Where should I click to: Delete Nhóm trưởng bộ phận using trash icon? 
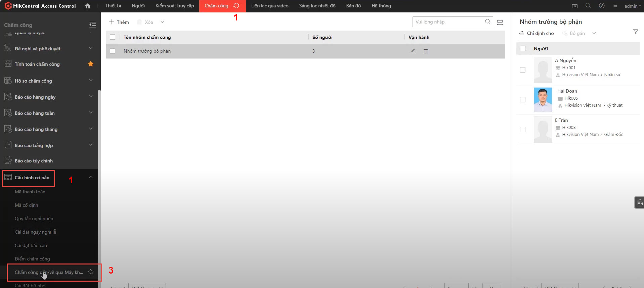click(426, 51)
